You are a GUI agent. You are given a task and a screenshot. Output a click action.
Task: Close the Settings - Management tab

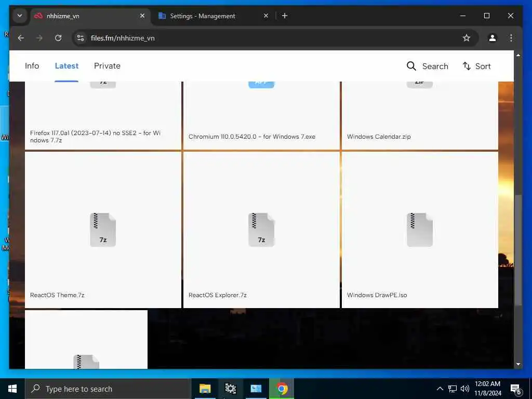[x=266, y=16]
